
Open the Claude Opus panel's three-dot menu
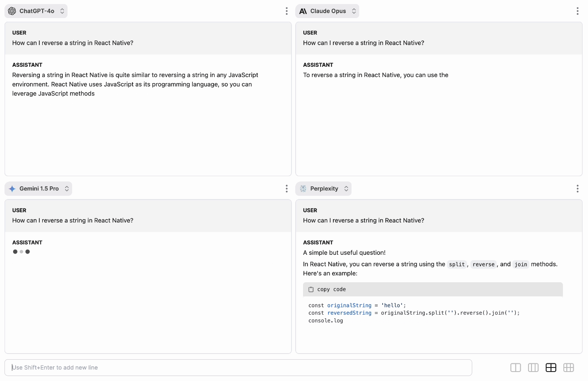[x=577, y=11]
